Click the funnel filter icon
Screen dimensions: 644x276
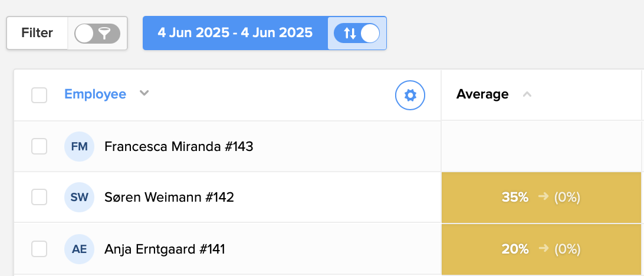click(104, 34)
